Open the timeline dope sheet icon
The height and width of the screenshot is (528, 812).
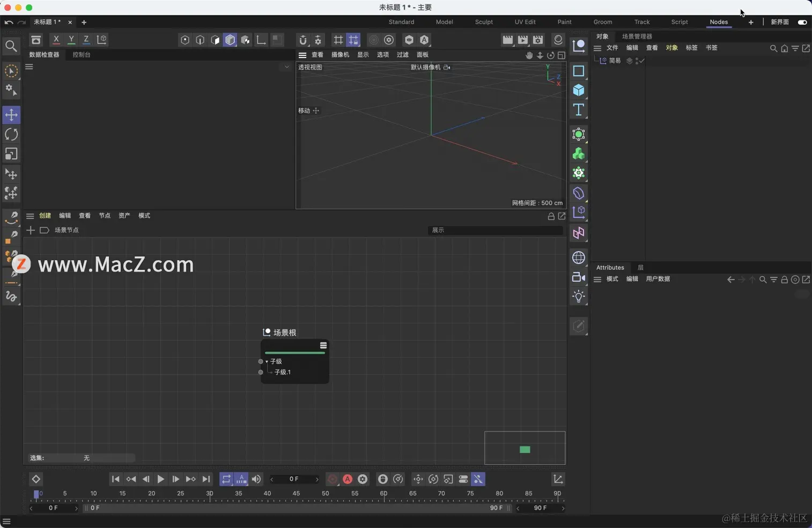[x=558, y=479]
